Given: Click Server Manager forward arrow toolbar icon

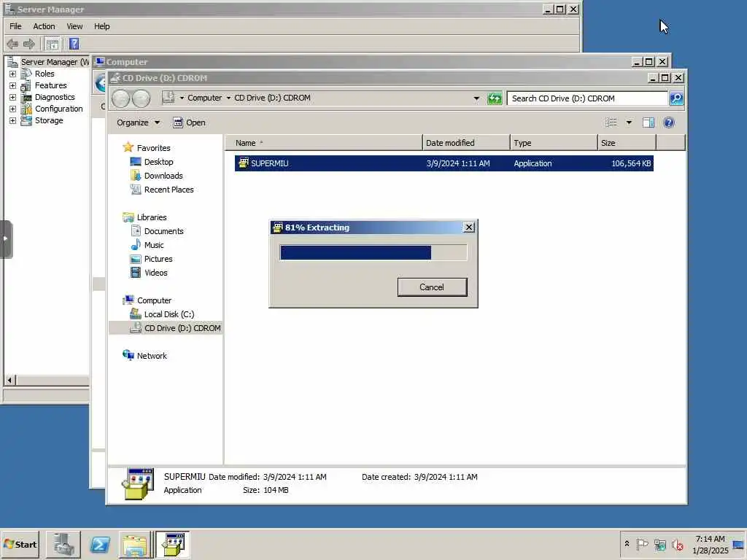Looking at the screenshot, I should point(29,44).
